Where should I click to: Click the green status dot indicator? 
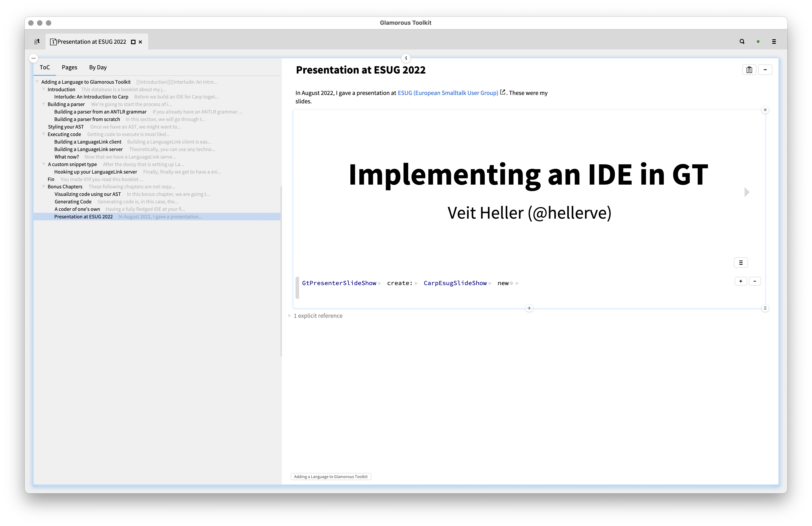[x=758, y=42]
